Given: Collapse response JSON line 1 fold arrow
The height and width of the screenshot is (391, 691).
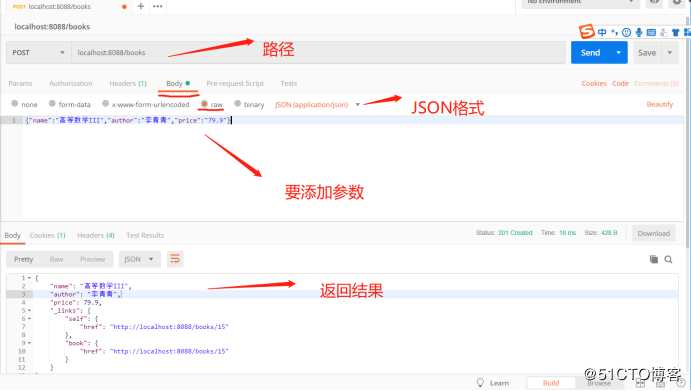Looking at the screenshot, I should coord(30,278).
